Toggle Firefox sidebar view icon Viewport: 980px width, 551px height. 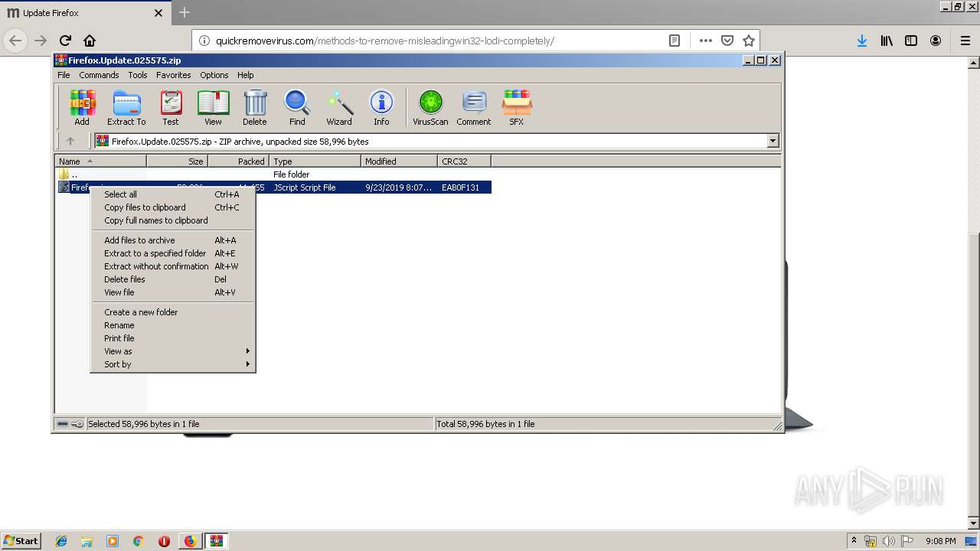pyautogui.click(x=911, y=41)
